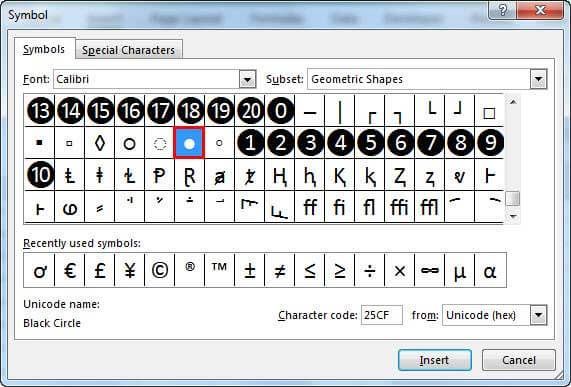The height and width of the screenshot is (387, 571).
Task: Choose the Euro sign in recent symbols
Action: tap(70, 270)
